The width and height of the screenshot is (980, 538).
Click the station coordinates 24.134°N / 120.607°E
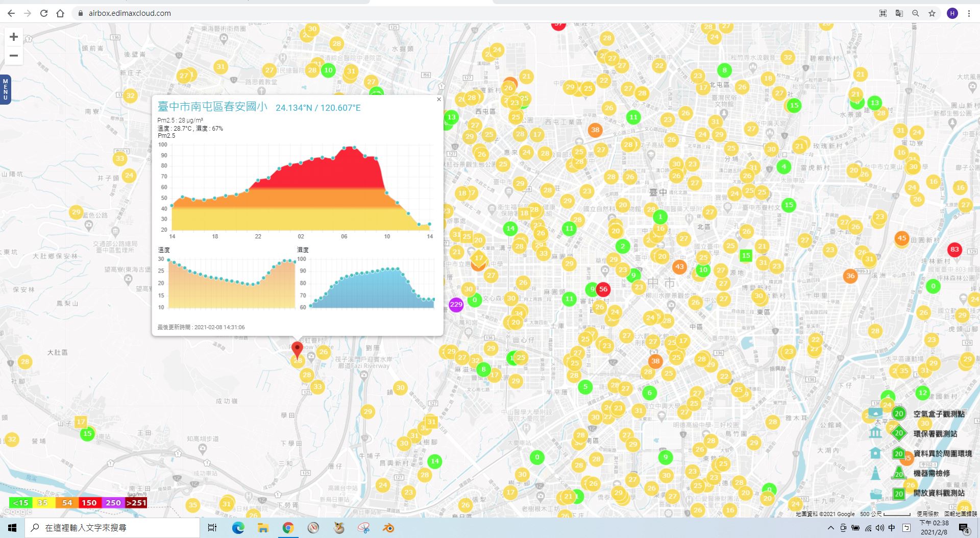pyautogui.click(x=318, y=108)
